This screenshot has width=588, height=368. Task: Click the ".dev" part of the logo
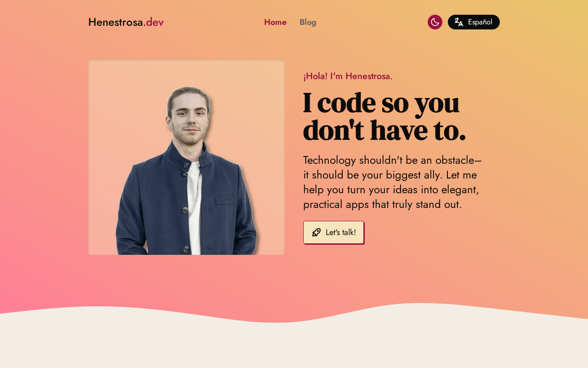153,22
